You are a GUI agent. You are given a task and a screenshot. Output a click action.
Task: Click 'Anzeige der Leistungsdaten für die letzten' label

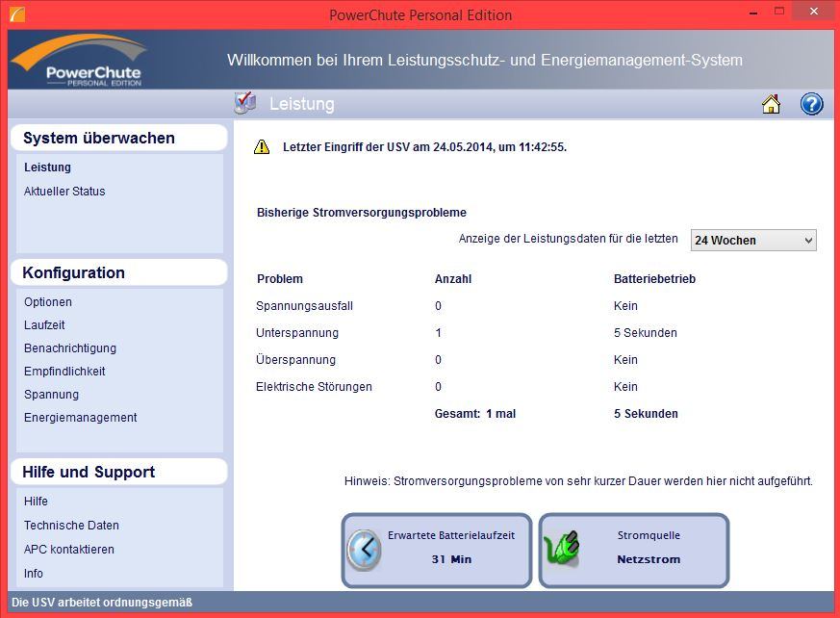pyautogui.click(x=568, y=239)
